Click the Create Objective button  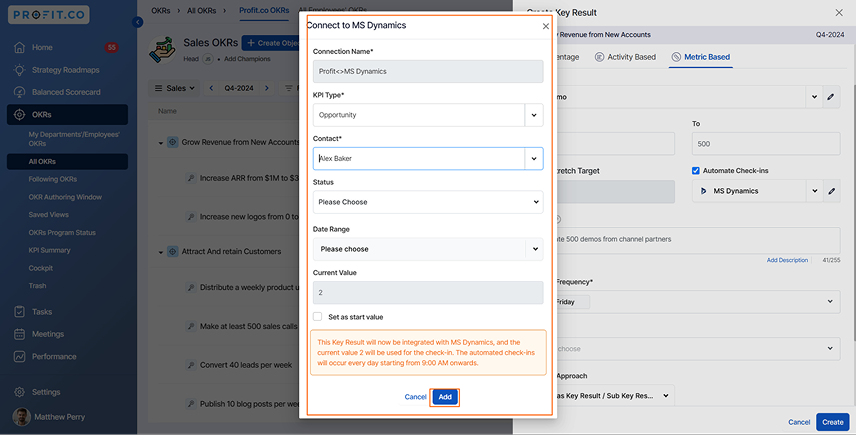point(271,43)
